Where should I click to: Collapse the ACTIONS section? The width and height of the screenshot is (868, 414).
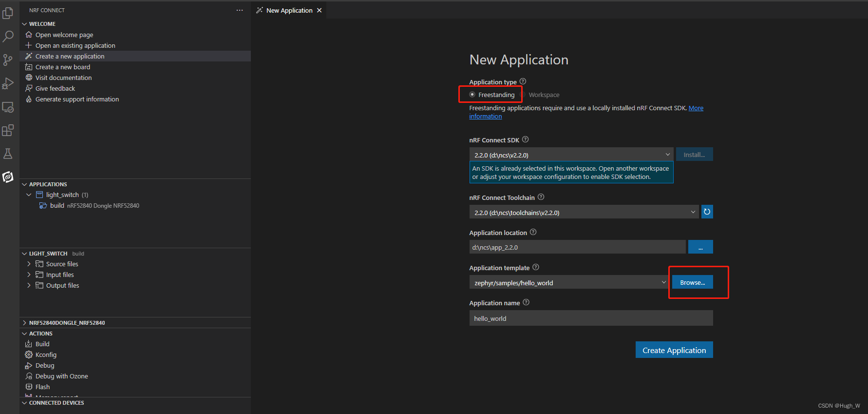[24, 334]
